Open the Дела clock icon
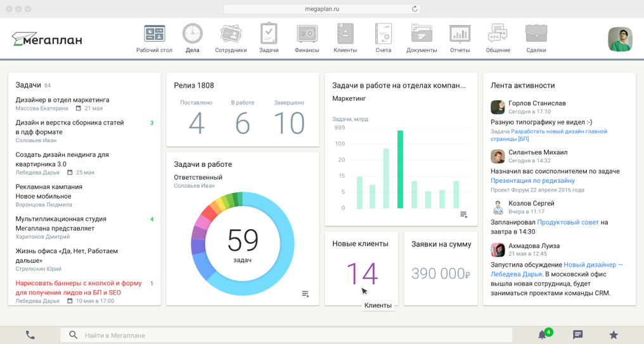 pyautogui.click(x=192, y=34)
